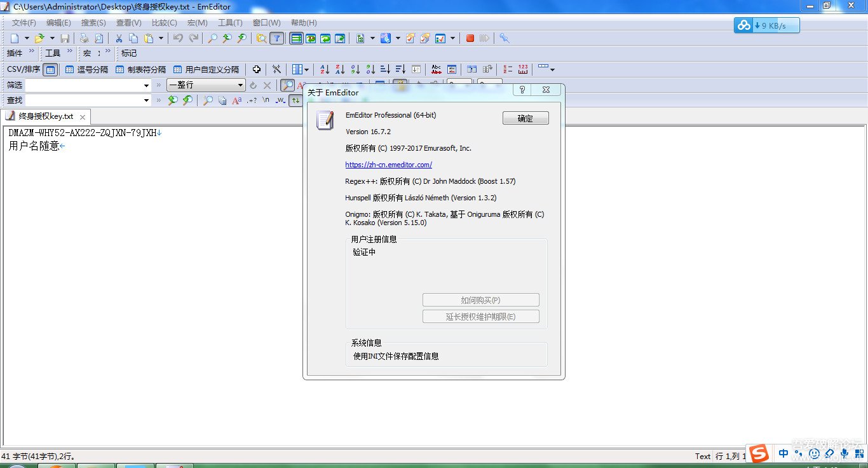Viewport: 868px width, 468px height.
Task: Save the document with the floppy icon
Action: [65, 38]
